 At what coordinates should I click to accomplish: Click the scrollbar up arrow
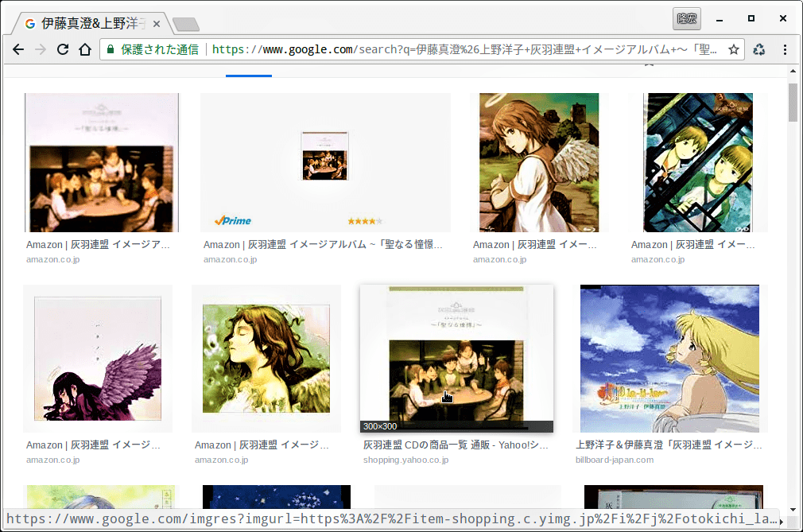793,72
